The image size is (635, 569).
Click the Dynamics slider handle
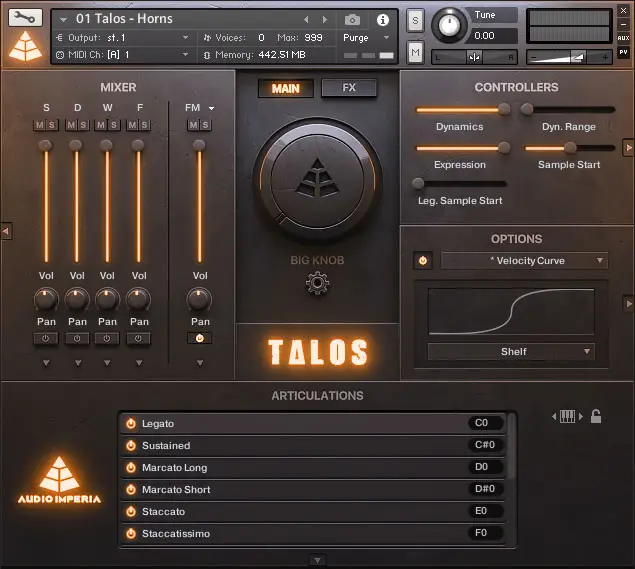(x=504, y=109)
